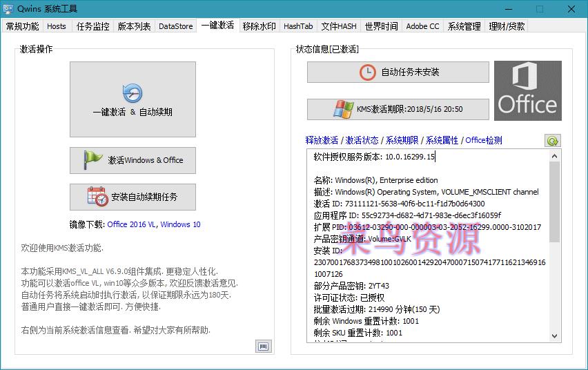
Task: Select the DataStore tab
Action: click(x=175, y=26)
